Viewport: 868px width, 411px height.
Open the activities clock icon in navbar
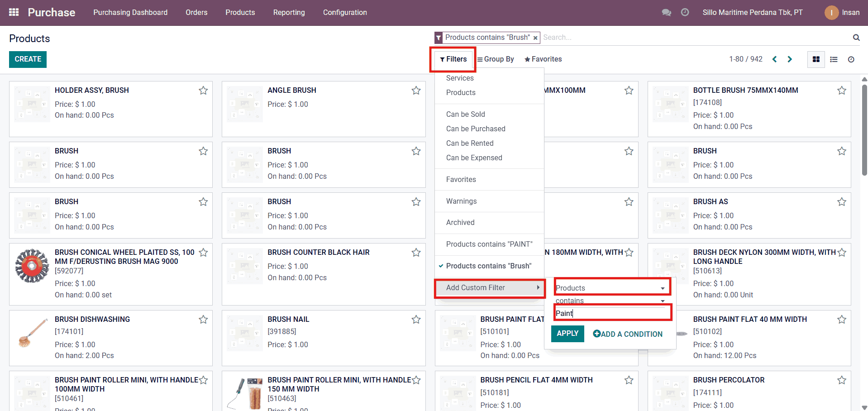tap(685, 13)
